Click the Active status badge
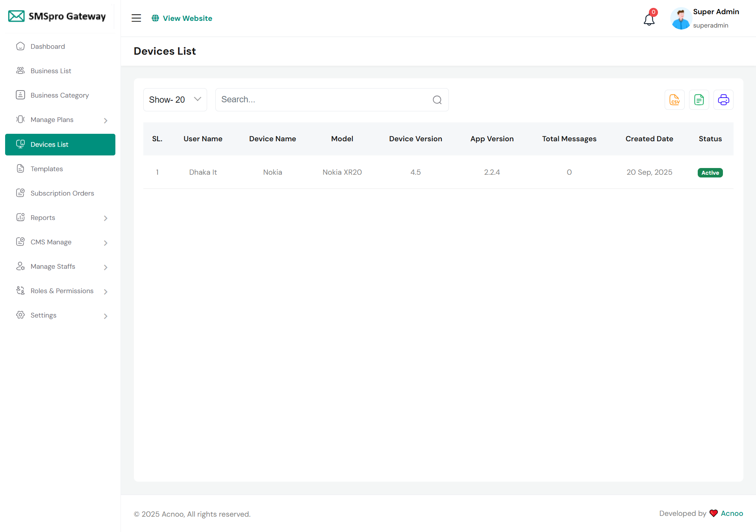Viewport: 756px width, 532px height. [x=710, y=173]
